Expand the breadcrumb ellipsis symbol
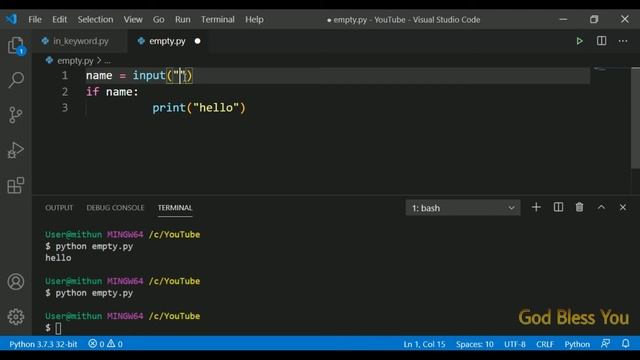Image resolution: width=640 pixels, height=360 pixels. tap(107, 61)
